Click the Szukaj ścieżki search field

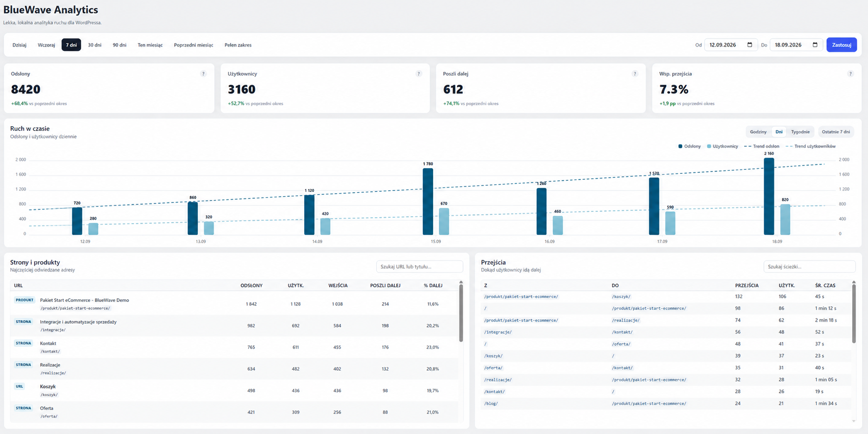click(x=809, y=267)
